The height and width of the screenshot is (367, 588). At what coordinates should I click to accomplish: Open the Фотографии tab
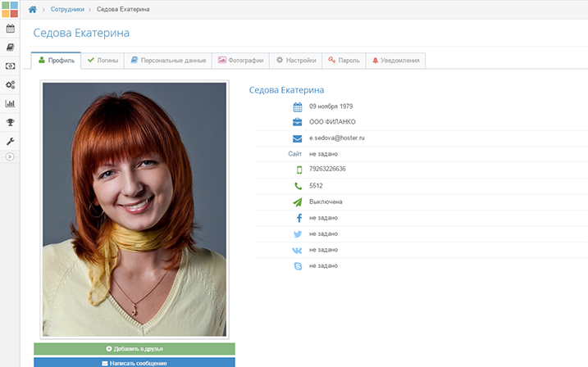tap(240, 61)
